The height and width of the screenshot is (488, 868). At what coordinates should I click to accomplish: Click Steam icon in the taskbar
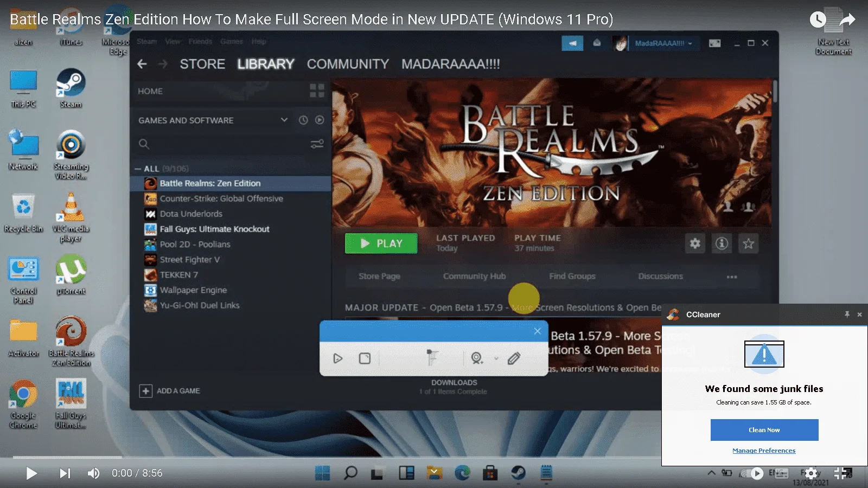[x=518, y=473]
